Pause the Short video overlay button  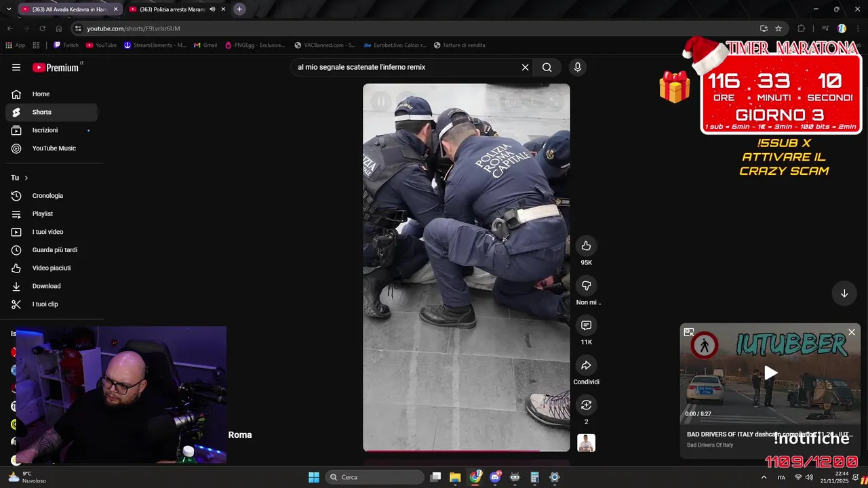[381, 102]
